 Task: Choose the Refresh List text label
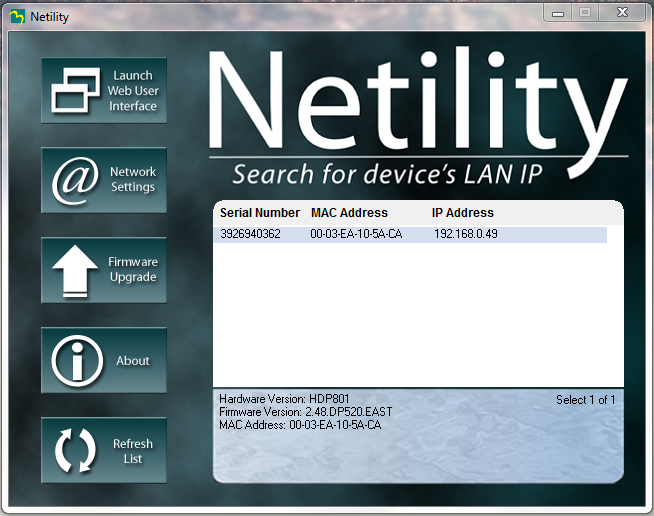pyautogui.click(x=133, y=451)
